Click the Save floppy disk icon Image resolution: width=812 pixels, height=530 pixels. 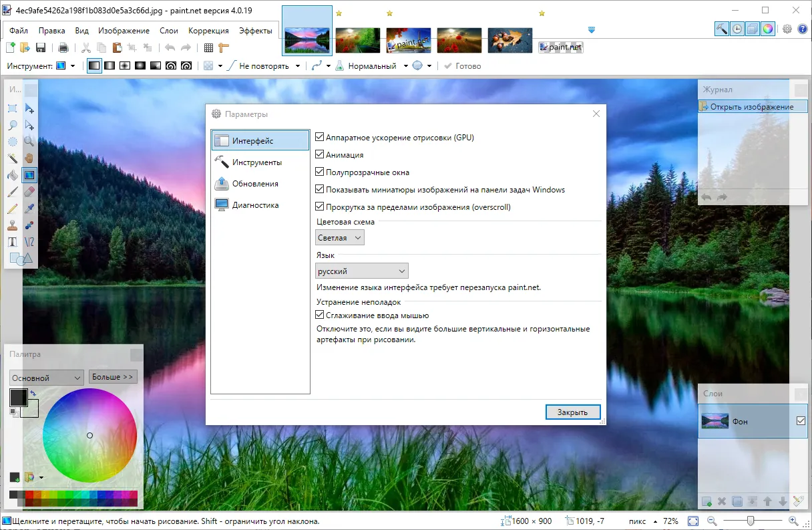[41, 47]
